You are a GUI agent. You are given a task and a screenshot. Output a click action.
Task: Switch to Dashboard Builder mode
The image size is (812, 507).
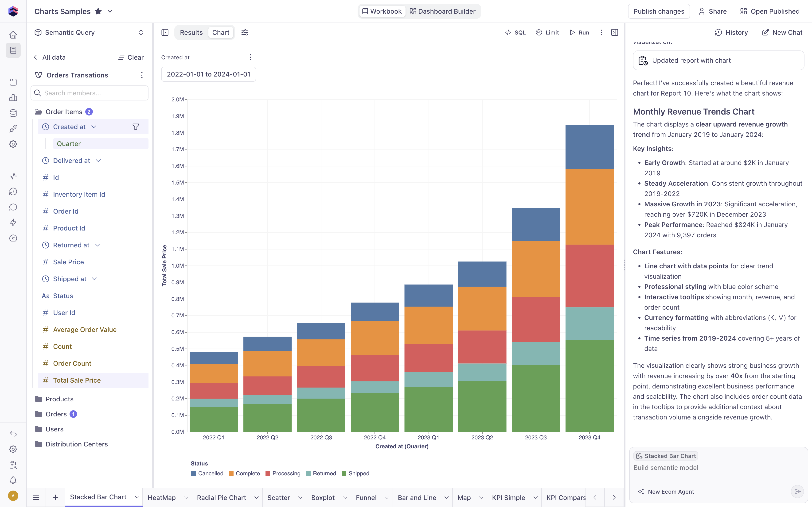443,12
